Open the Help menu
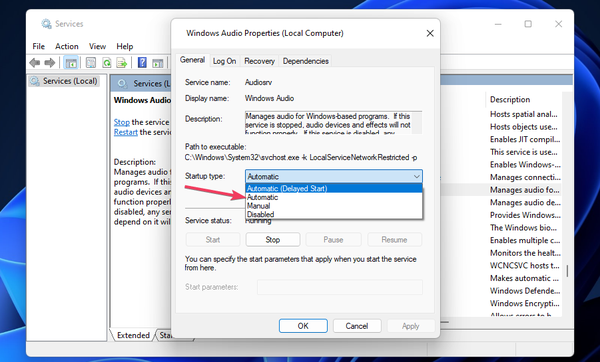Screen dimensions: 600x362 [x=124, y=46]
